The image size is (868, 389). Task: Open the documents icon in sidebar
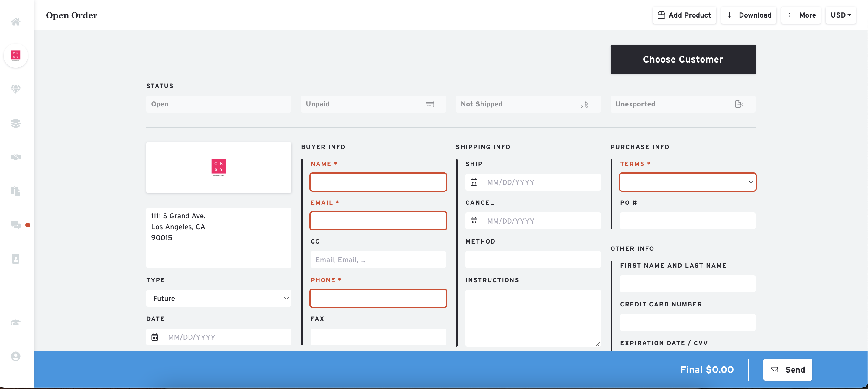[15, 191]
